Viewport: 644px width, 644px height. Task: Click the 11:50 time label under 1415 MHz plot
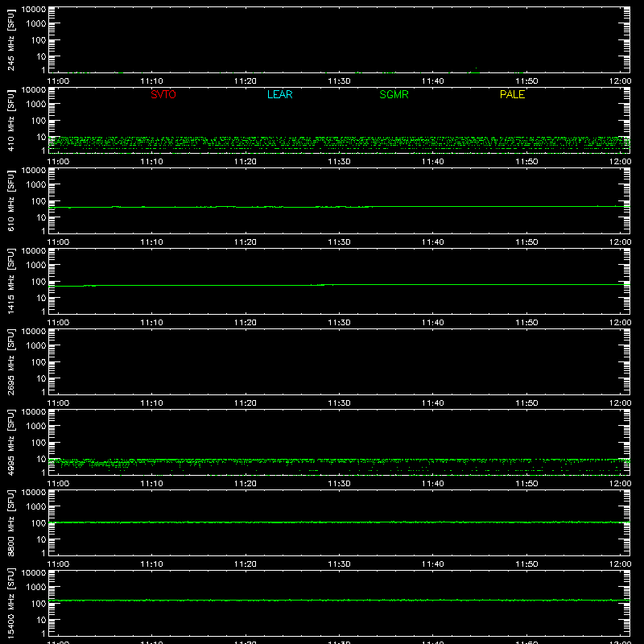tap(526, 323)
